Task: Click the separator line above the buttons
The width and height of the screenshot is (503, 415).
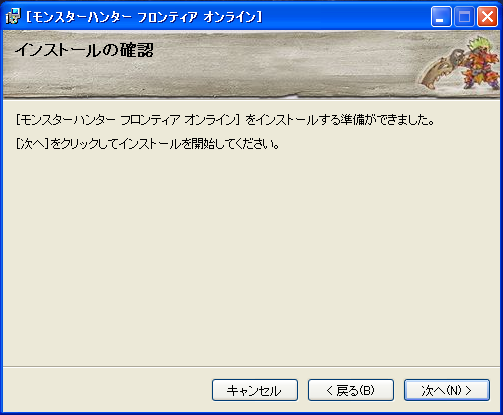Action: 251,367
